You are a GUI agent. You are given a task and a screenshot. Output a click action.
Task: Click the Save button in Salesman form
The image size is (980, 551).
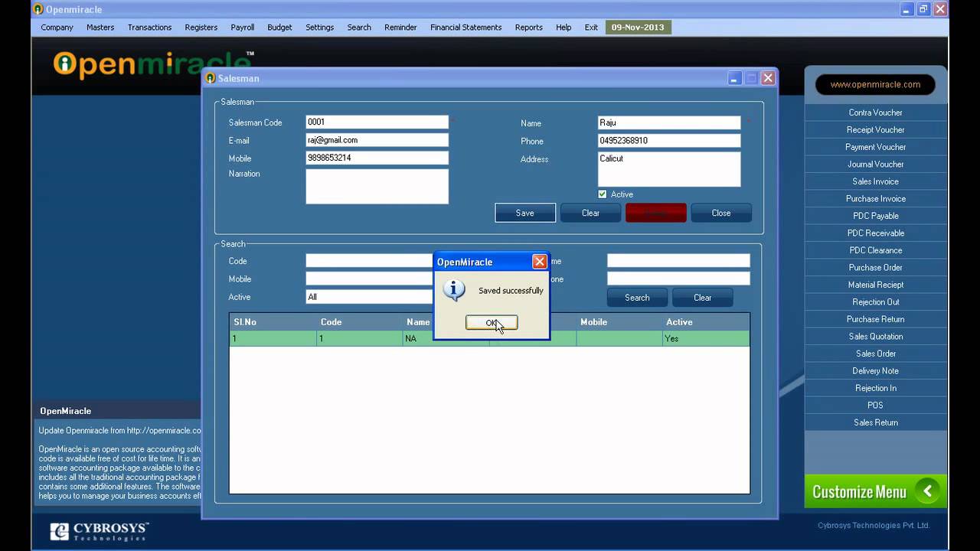(525, 213)
